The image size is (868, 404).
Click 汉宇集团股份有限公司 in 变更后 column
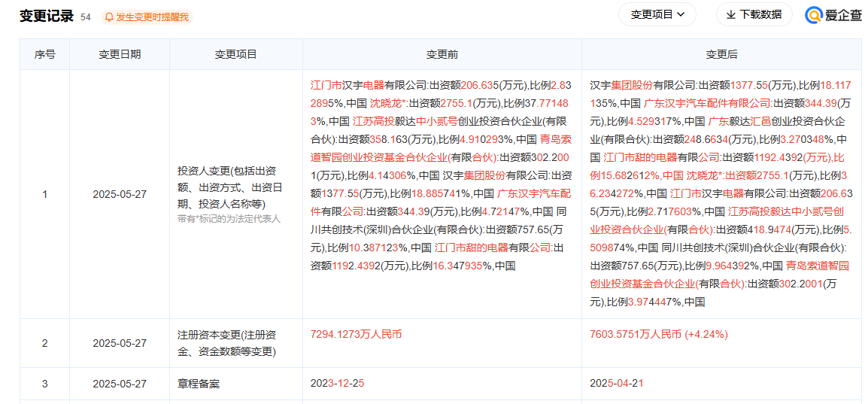[x=642, y=86]
